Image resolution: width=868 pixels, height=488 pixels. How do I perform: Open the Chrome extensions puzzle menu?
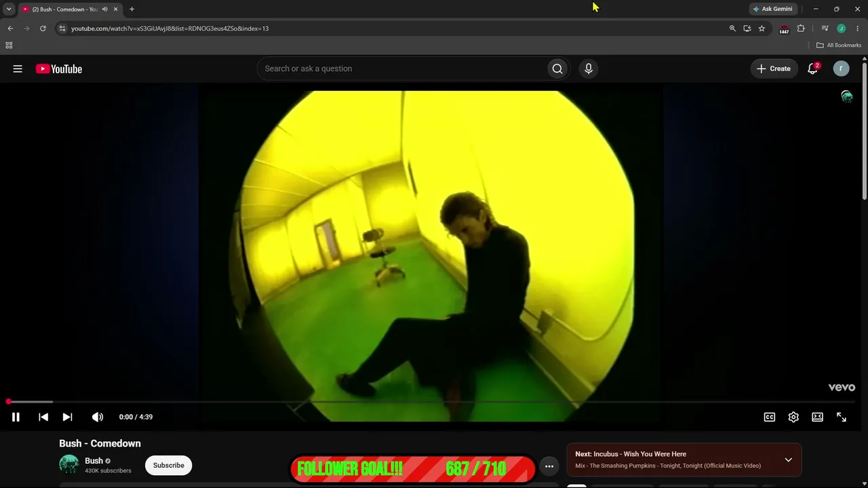(x=801, y=28)
